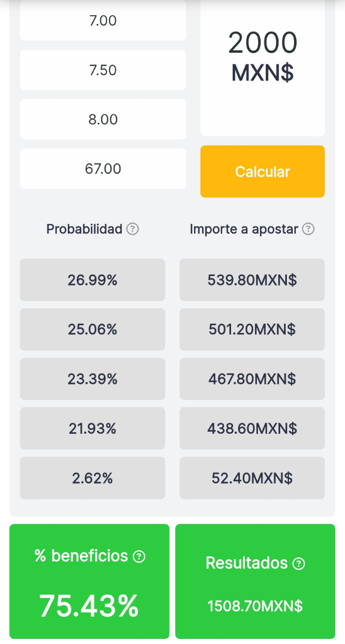Select the 23.39% probability cell
Screen dimensions: 345x644
tap(93, 379)
